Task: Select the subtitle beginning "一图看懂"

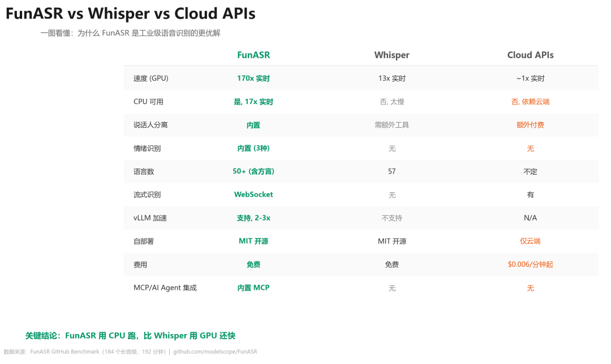Action: click(130, 33)
